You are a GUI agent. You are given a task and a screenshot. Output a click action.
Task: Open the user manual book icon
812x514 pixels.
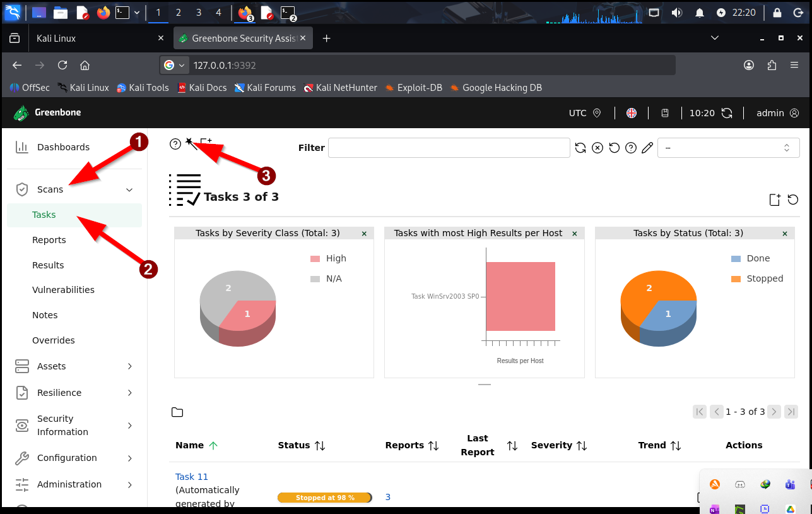coord(664,113)
